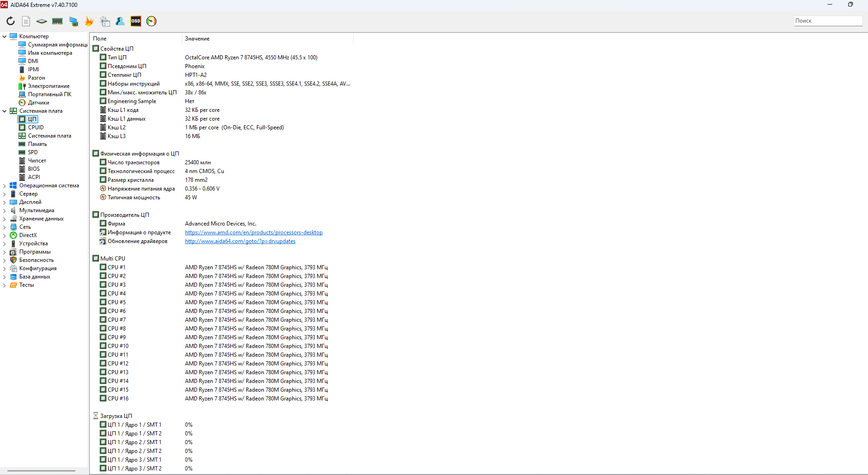
Task: Select the Степпинг ЦП row
Action: 221,75
